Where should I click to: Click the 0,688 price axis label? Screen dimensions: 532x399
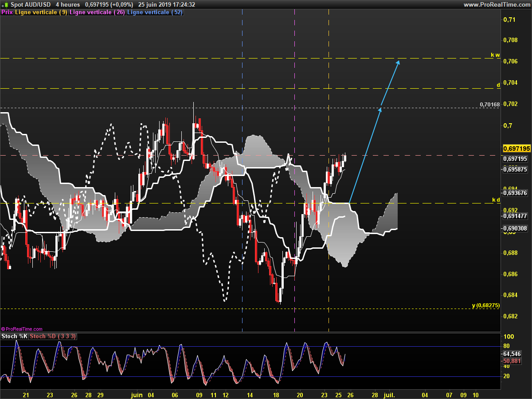tap(511, 253)
